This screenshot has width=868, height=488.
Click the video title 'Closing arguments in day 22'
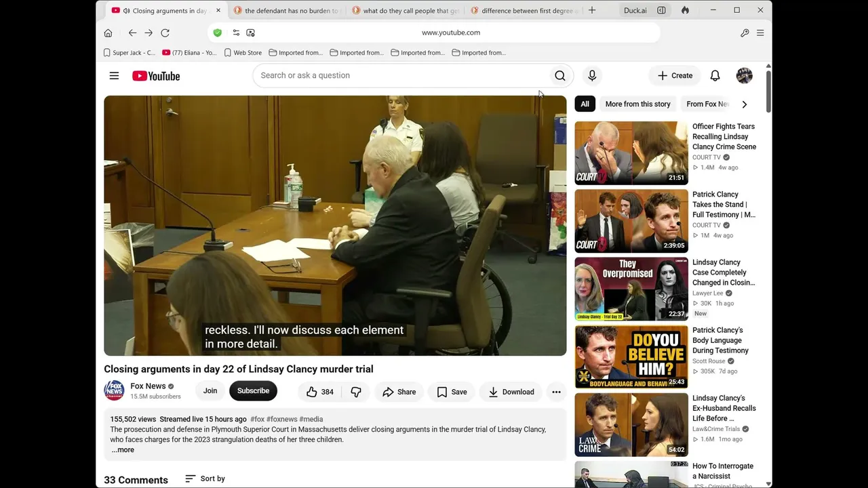click(x=239, y=369)
